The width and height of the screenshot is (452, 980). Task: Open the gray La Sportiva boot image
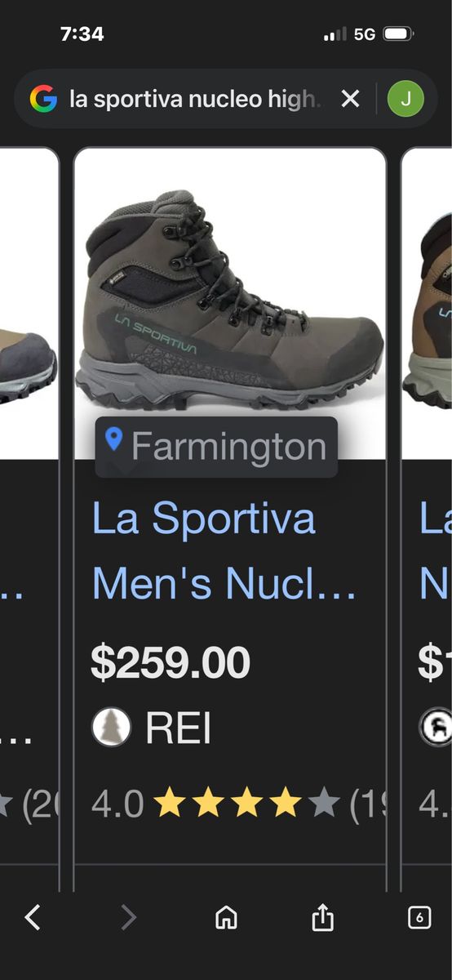(x=230, y=302)
